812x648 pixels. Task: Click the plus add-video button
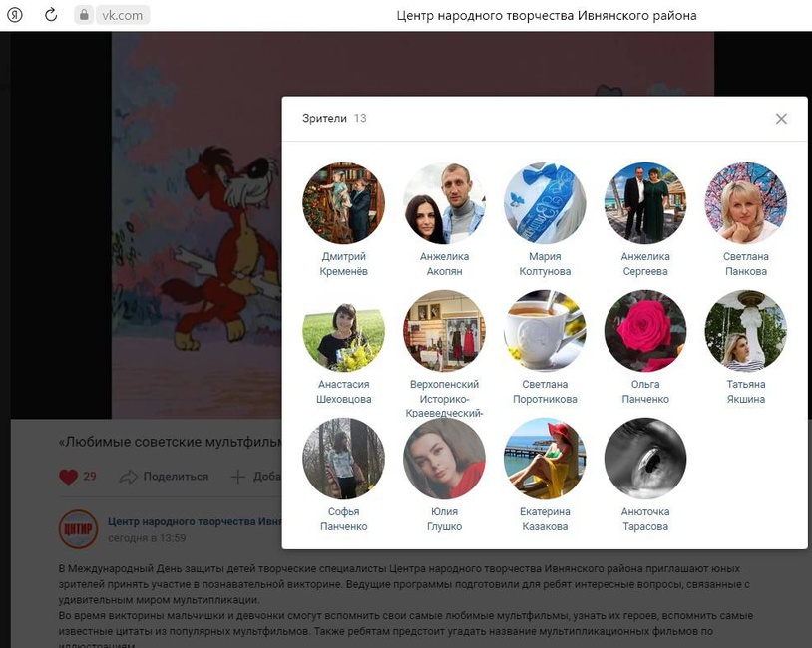(237, 477)
